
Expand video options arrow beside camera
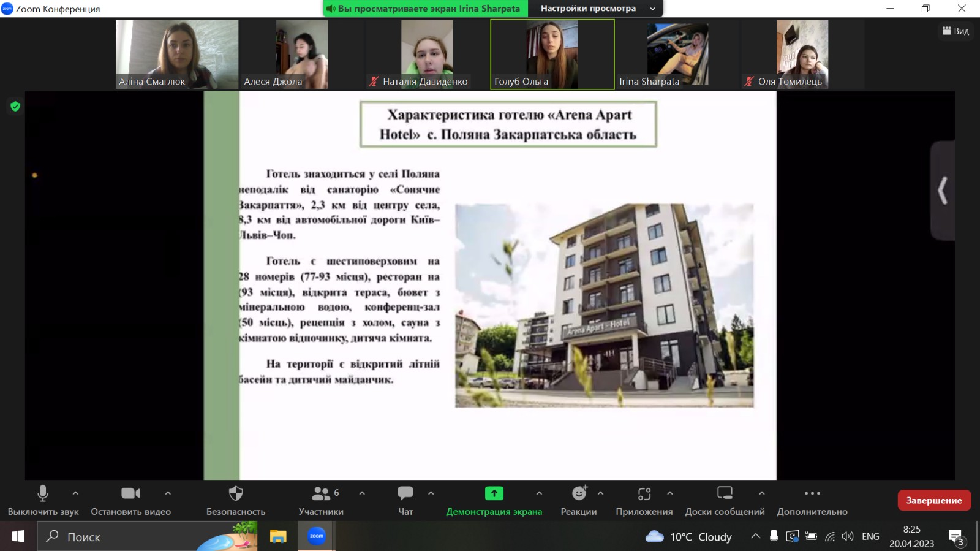[x=168, y=493]
